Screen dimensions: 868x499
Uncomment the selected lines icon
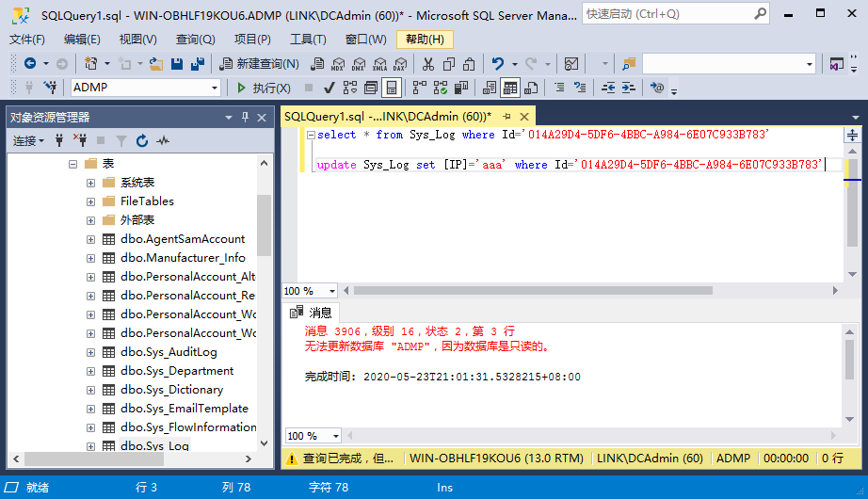tap(580, 88)
